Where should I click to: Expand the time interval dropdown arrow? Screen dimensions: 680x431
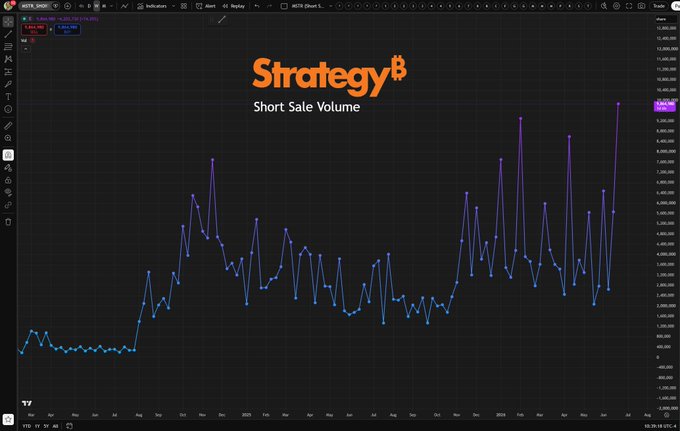[111, 6]
